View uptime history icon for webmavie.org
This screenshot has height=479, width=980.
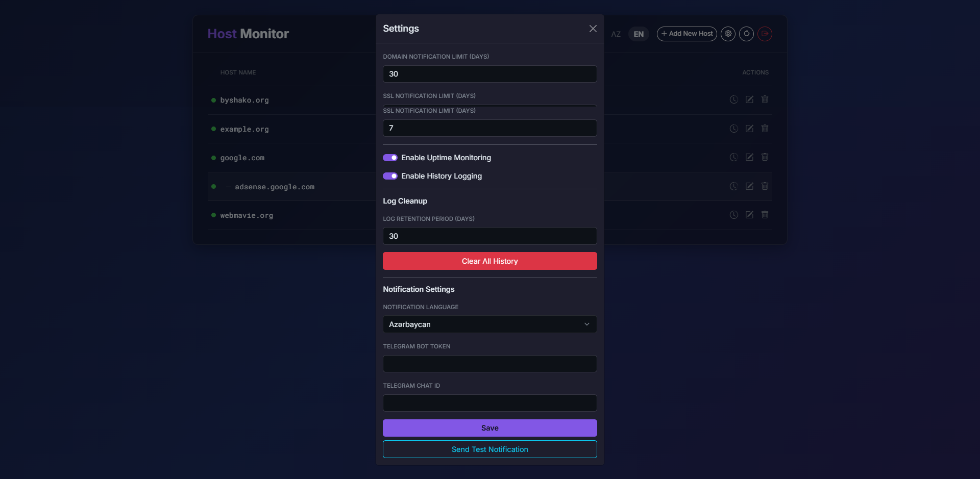[x=733, y=215]
